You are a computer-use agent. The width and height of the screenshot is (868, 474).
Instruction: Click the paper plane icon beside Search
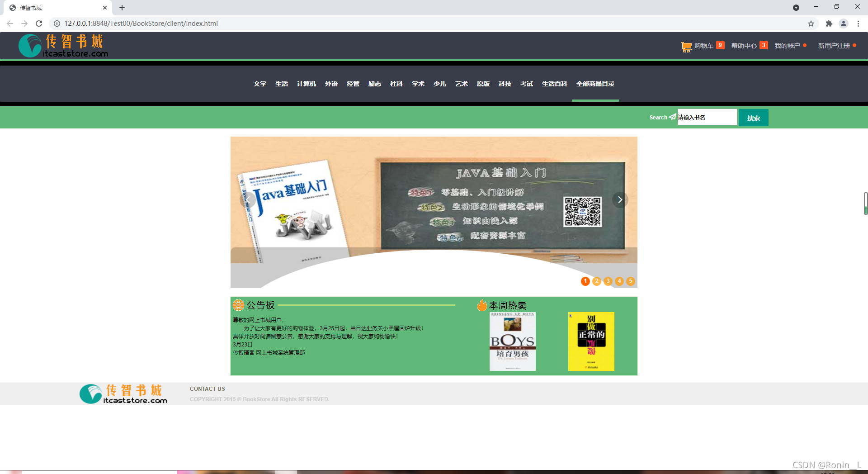click(673, 117)
